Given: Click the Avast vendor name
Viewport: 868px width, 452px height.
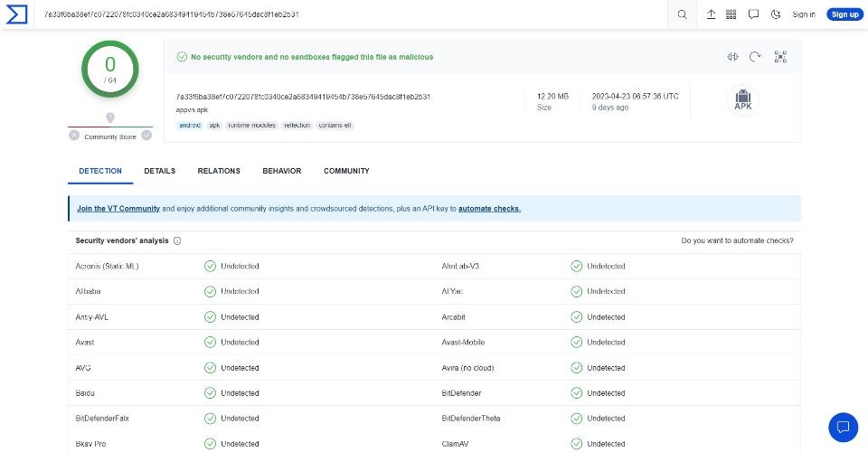Looking at the screenshot, I should click(85, 343).
